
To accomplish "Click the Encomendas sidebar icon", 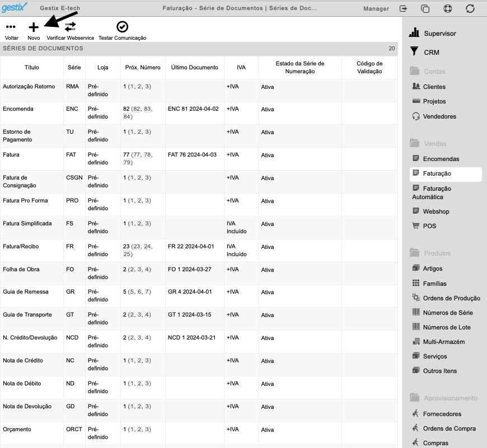I will point(416,158).
